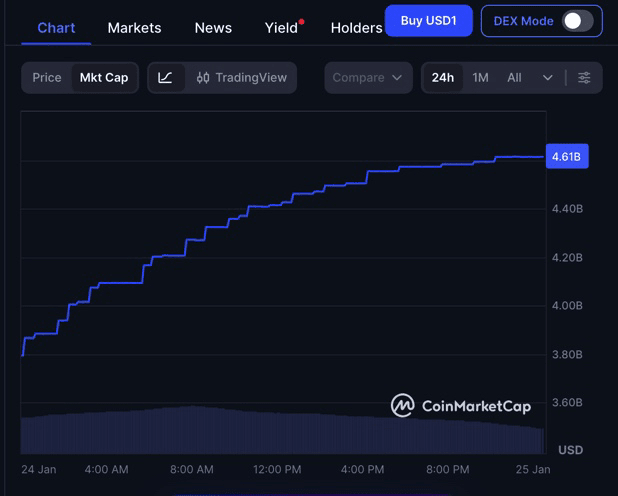Select the All time range
This screenshot has height=496, width=618.
(514, 78)
